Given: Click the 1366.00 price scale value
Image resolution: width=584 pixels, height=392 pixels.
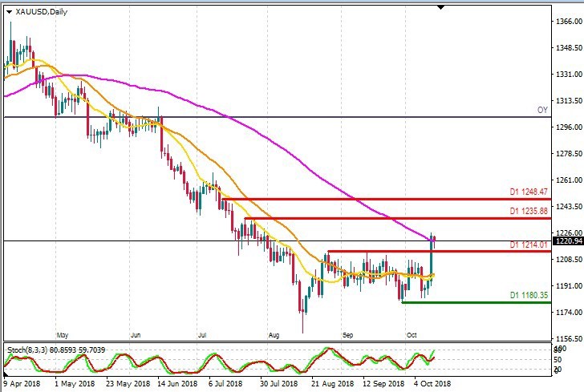Looking at the screenshot, I should tap(569, 21).
